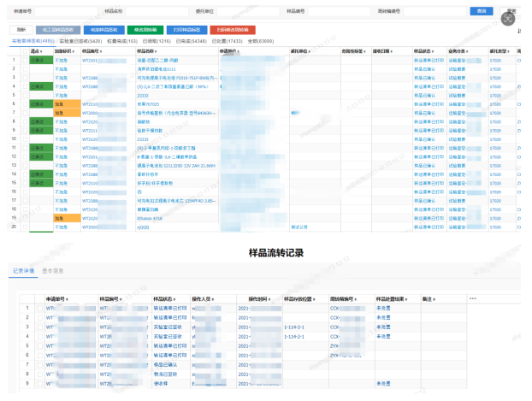This screenshot has height=401, width=532.
Task: Sort by the 加急标识 column header
Action: point(65,51)
